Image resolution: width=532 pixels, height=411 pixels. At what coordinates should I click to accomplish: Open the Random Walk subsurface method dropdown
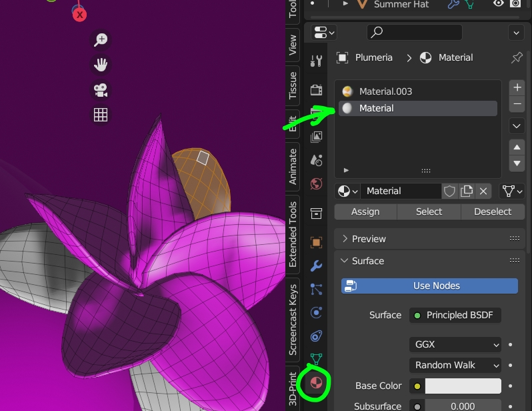(455, 366)
